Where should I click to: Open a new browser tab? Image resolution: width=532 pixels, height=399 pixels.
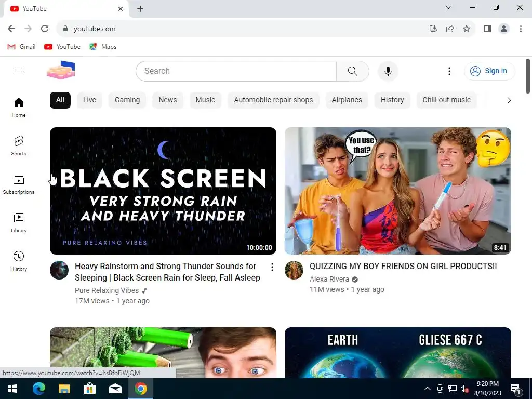point(140,9)
